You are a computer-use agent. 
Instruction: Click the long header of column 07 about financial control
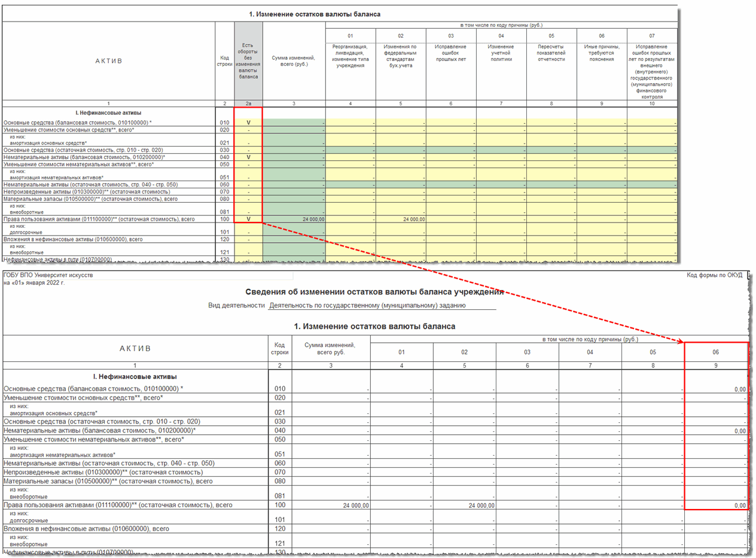652,71
